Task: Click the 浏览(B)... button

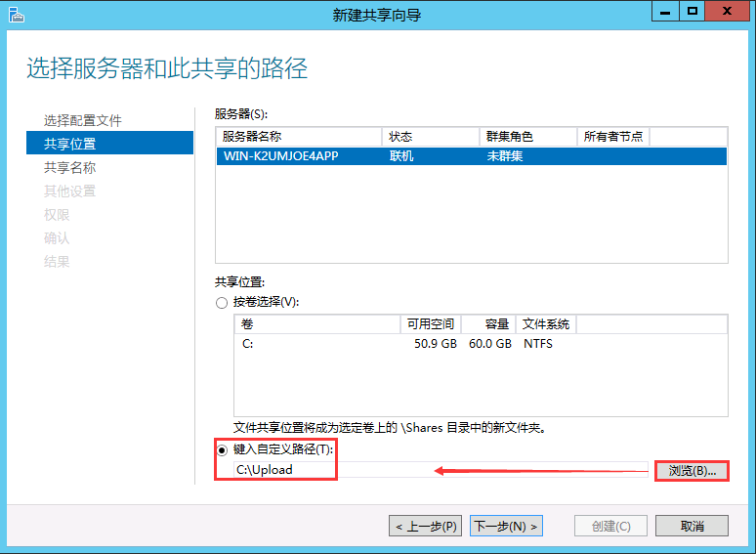Action: tap(692, 470)
